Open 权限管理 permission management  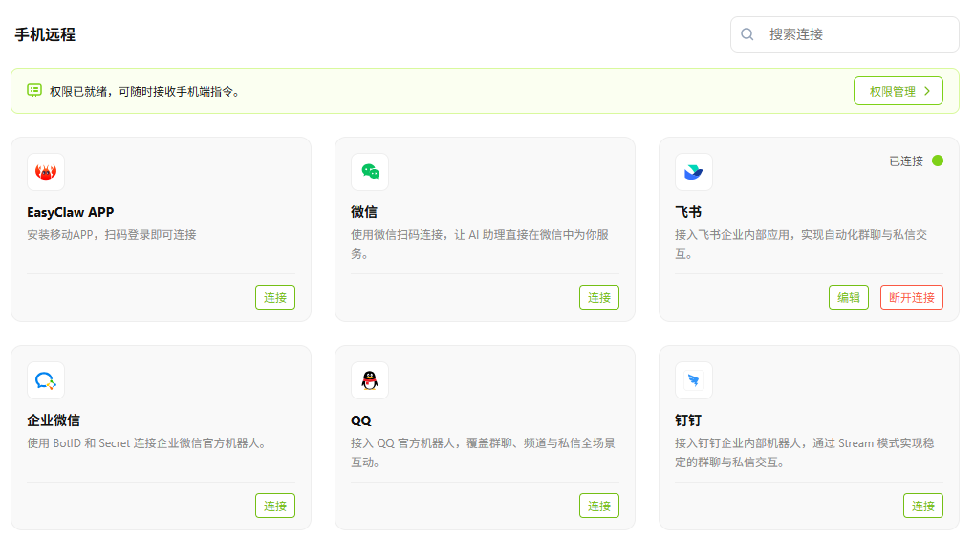click(898, 91)
